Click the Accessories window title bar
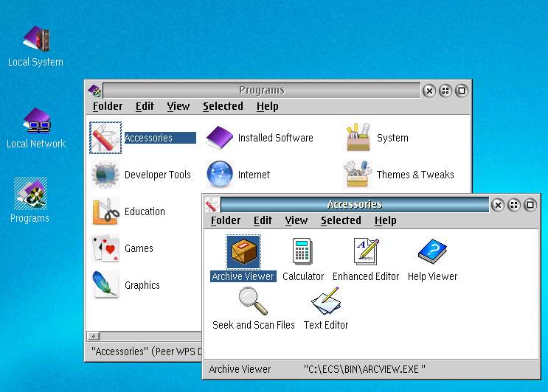Viewport: 548px width, 392px height. [x=354, y=205]
